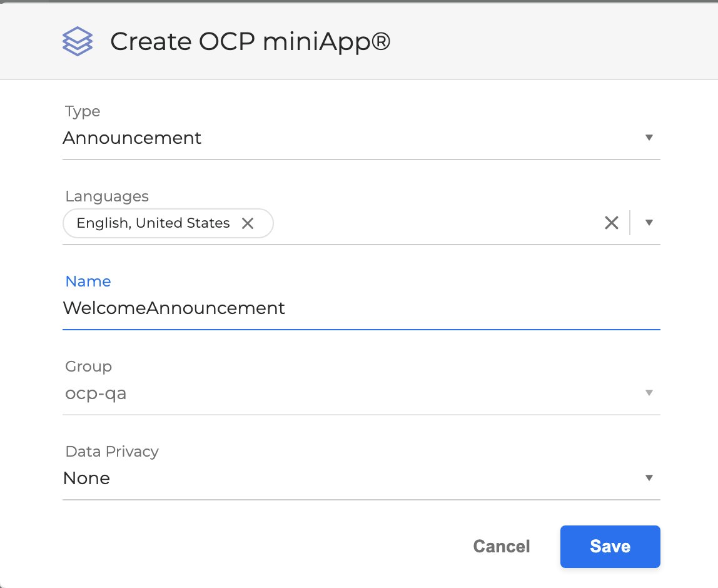Click the Type field label
Screen dimensions: 718x588
tap(83, 111)
